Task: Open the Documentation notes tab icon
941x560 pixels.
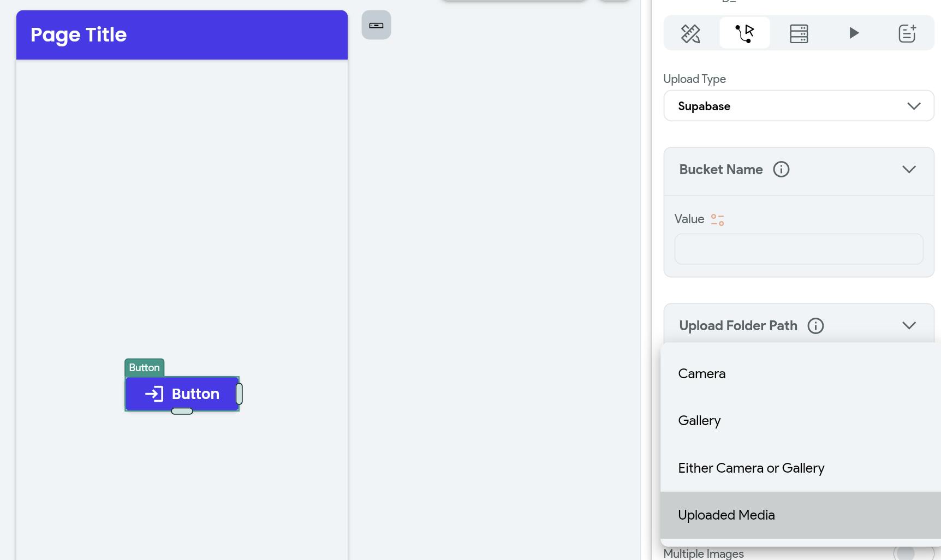Action: tap(907, 33)
